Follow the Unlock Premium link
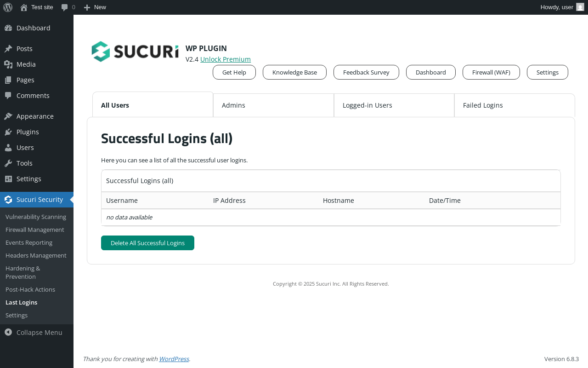This screenshot has height=368, width=588. 226,59
